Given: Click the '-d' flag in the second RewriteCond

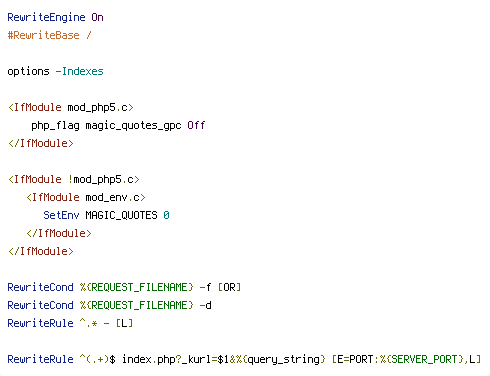Looking at the screenshot, I should tap(205, 305).
